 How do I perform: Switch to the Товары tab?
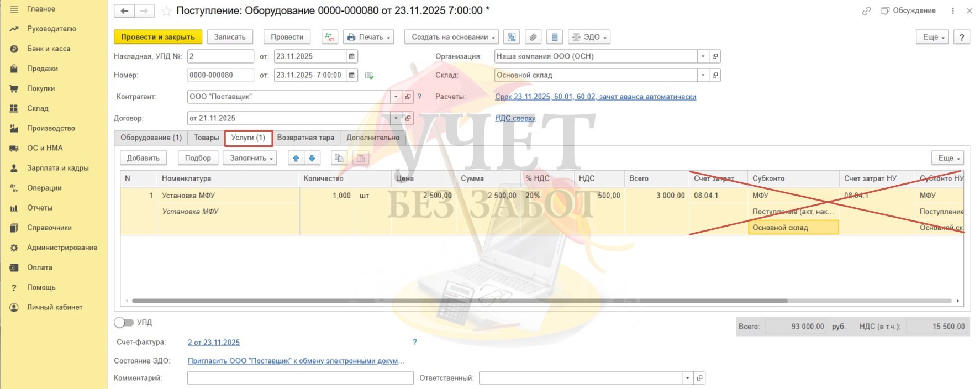tap(206, 138)
